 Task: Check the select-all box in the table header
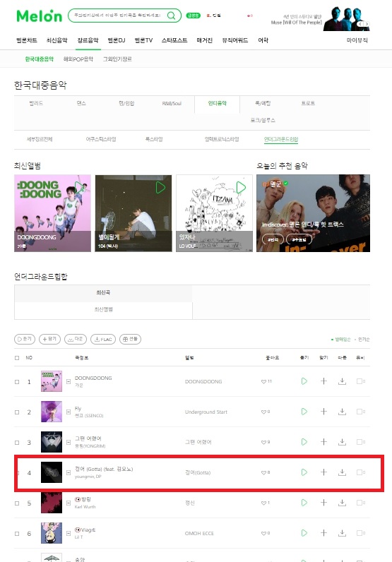pos(17,358)
